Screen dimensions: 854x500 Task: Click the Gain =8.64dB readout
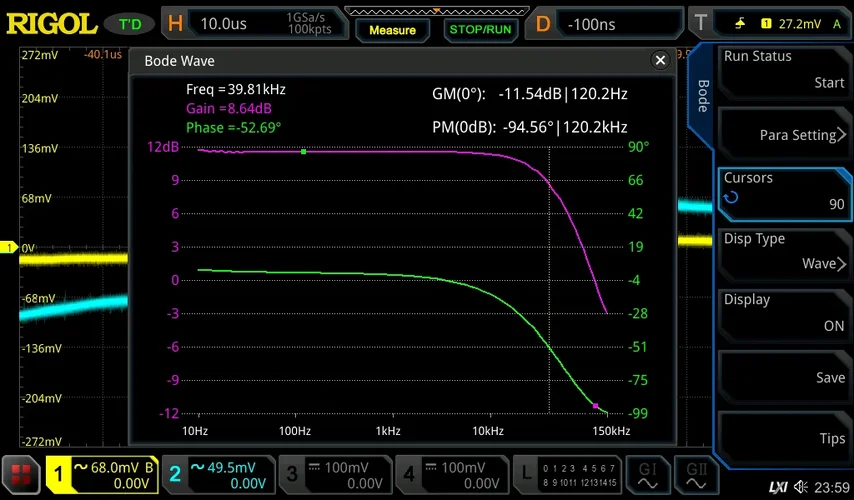tap(229, 108)
